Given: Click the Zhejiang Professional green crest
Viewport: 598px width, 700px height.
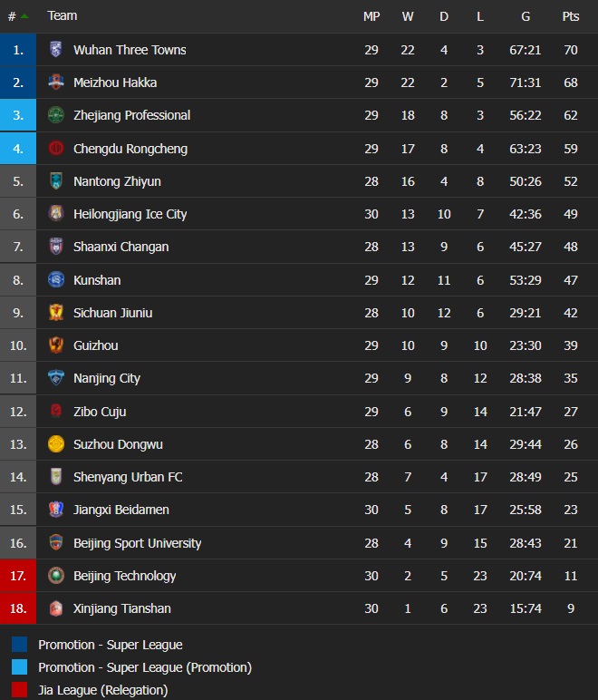Looking at the screenshot, I should (56, 115).
